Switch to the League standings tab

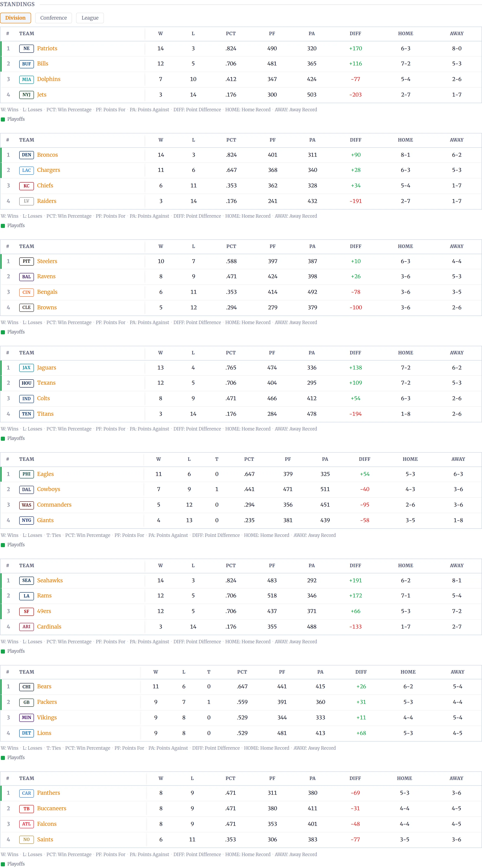90,18
